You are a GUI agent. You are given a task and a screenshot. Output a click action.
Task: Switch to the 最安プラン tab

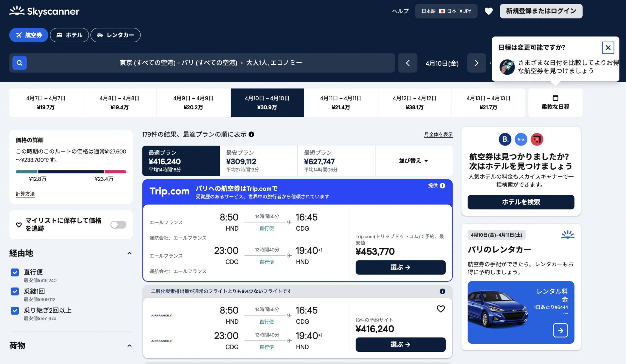[258, 161]
